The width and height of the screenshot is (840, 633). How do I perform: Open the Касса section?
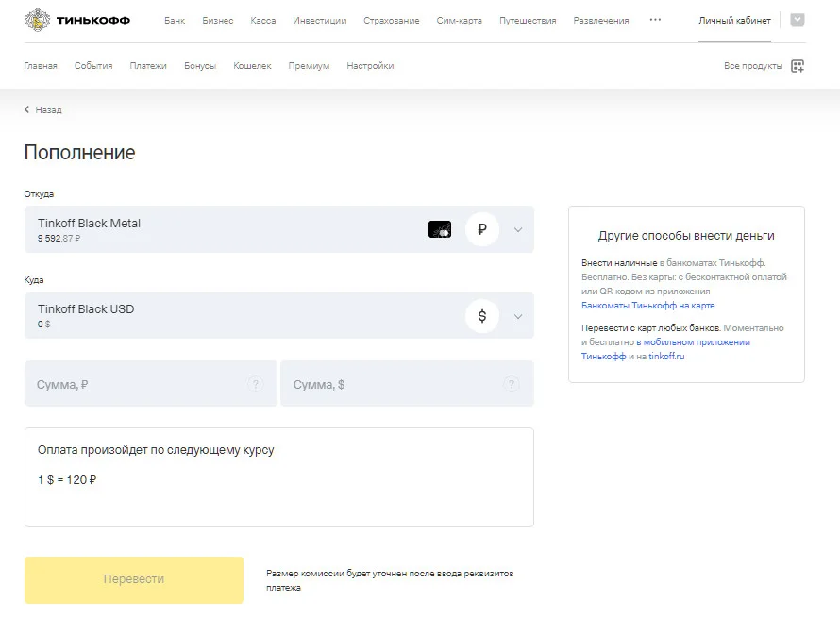(x=263, y=21)
